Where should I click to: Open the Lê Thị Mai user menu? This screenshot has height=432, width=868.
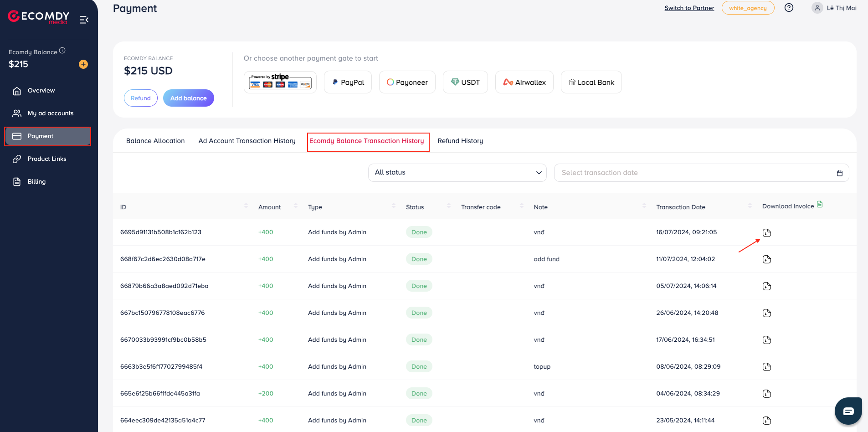[x=834, y=8]
